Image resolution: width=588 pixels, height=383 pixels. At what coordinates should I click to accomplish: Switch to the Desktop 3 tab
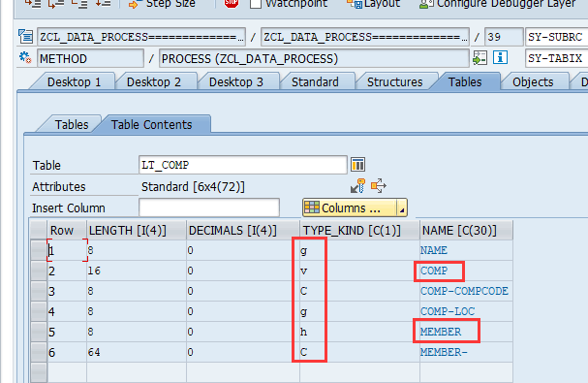coord(235,81)
